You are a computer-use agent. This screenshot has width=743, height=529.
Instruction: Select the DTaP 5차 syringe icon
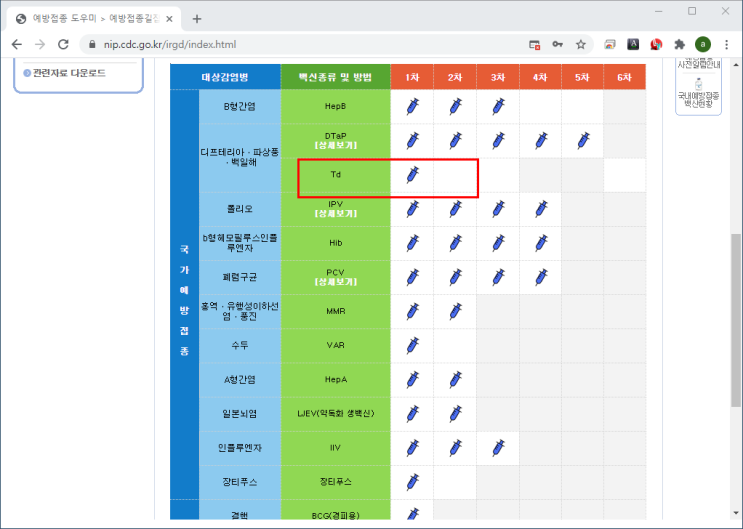[583, 140]
